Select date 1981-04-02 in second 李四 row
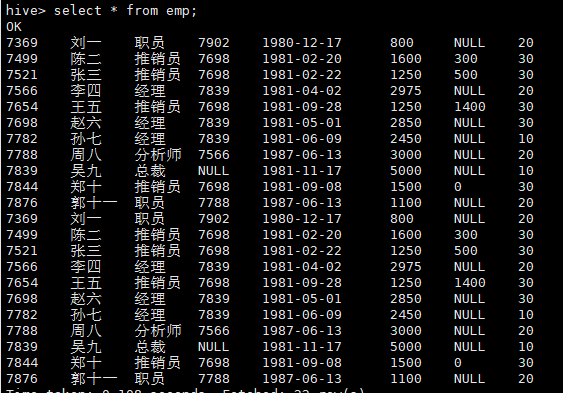563x393 pixels. point(302,267)
